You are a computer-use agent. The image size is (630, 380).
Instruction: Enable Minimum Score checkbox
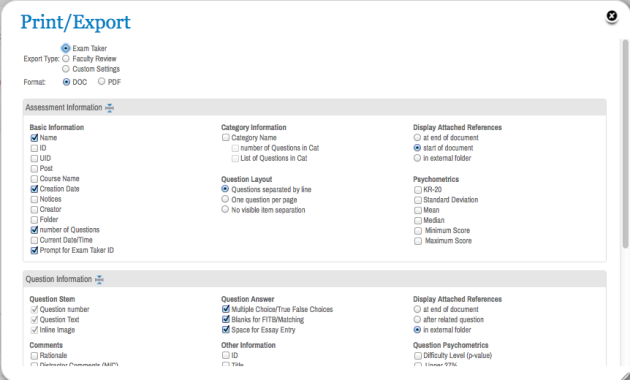(x=418, y=231)
